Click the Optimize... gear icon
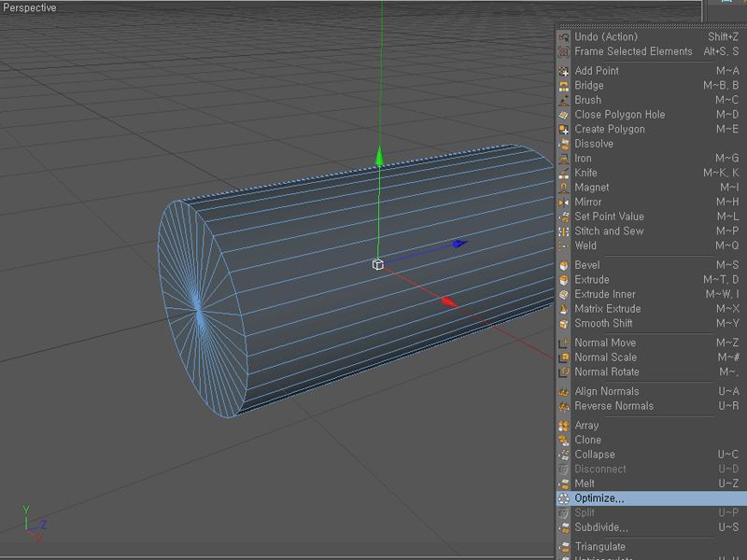 point(564,498)
